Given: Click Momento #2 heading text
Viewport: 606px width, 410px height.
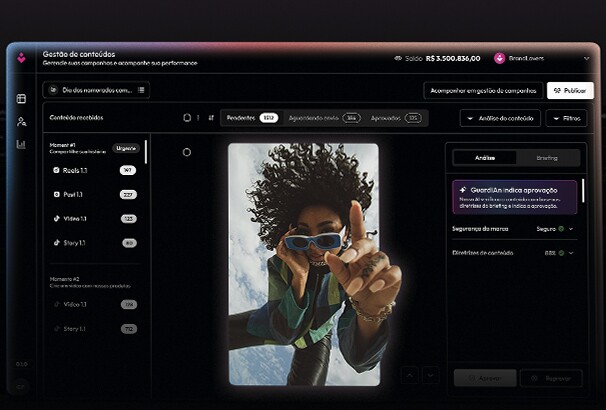Looking at the screenshot, I should [65, 279].
